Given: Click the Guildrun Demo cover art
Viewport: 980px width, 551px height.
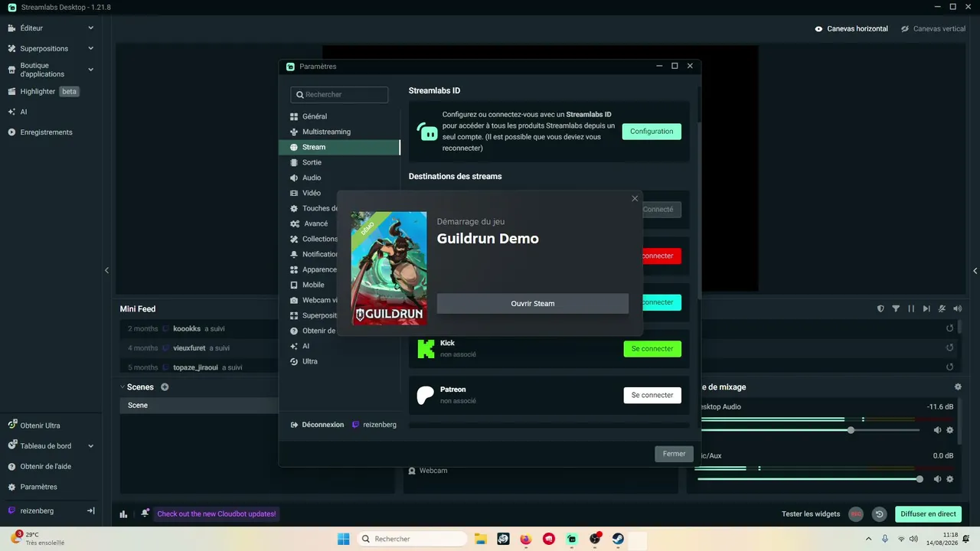Looking at the screenshot, I should tap(389, 269).
